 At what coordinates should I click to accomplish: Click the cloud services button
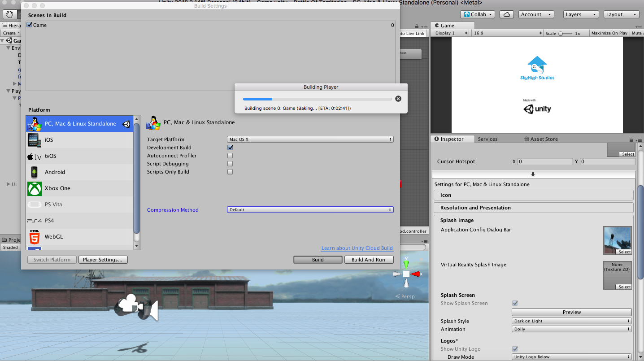click(x=507, y=14)
